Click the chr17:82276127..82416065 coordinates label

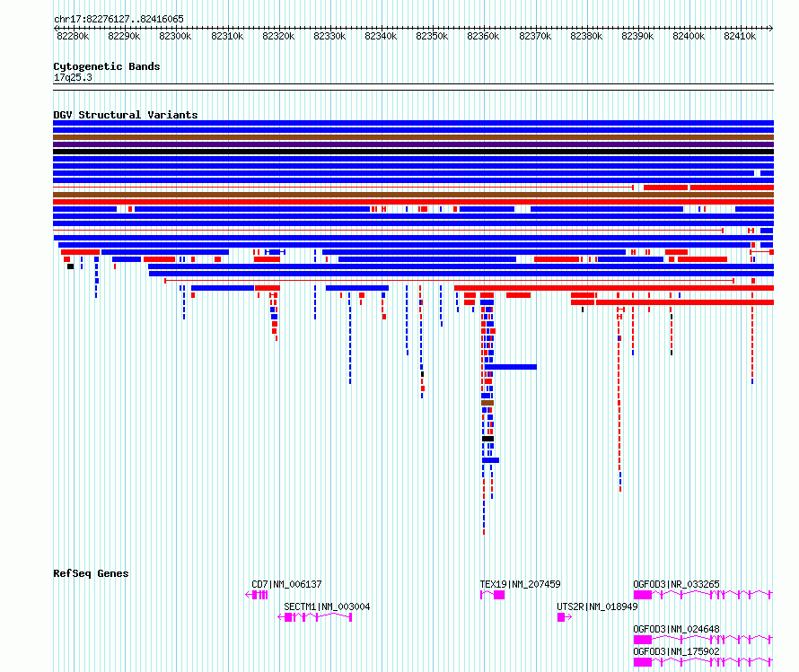click(x=119, y=19)
